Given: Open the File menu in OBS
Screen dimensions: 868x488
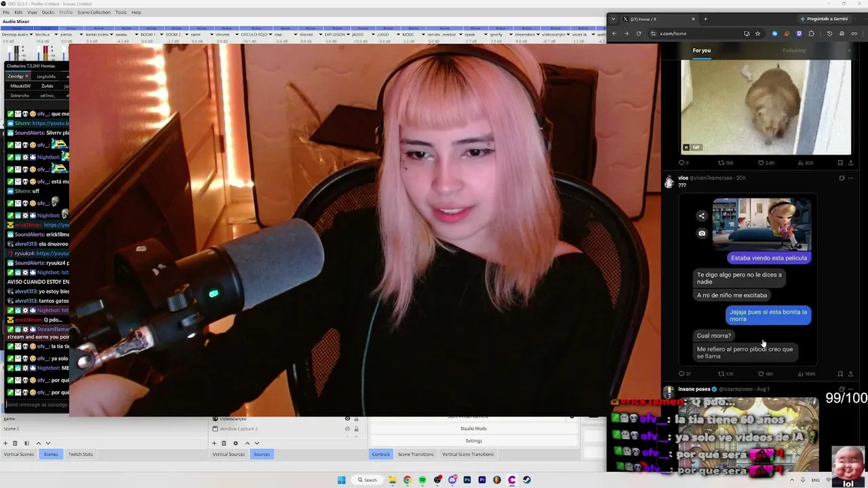Looking at the screenshot, I should (6, 12).
